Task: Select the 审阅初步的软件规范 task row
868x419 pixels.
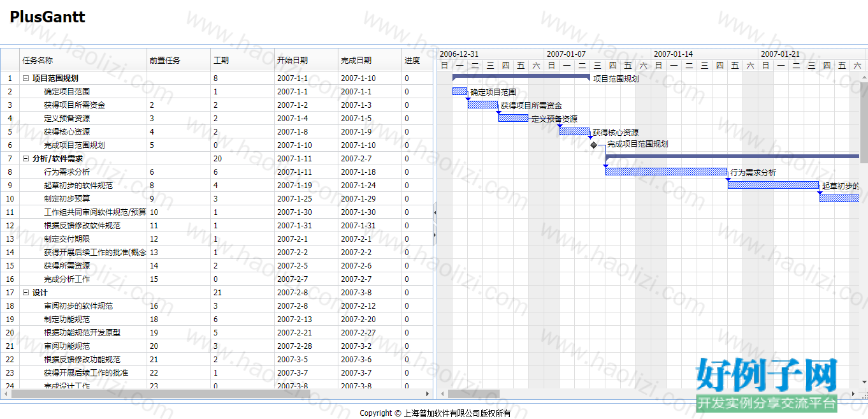Action: click(x=217, y=305)
